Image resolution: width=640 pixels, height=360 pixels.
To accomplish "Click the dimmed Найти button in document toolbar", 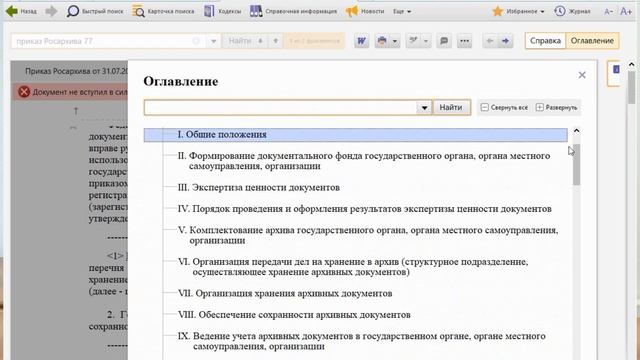I will tap(240, 41).
